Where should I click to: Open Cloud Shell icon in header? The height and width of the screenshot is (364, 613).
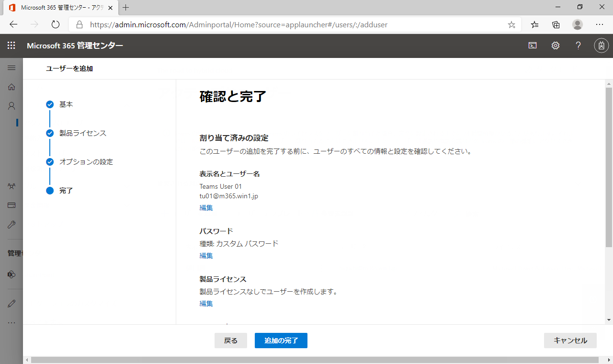(x=533, y=45)
